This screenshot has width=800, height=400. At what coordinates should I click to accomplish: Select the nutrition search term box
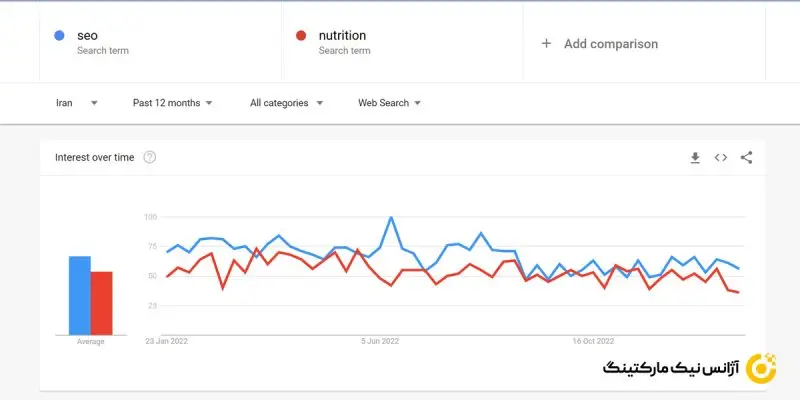402,43
